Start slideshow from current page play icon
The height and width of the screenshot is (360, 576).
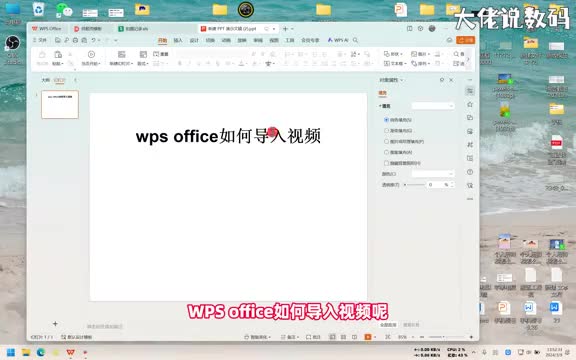(91, 54)
